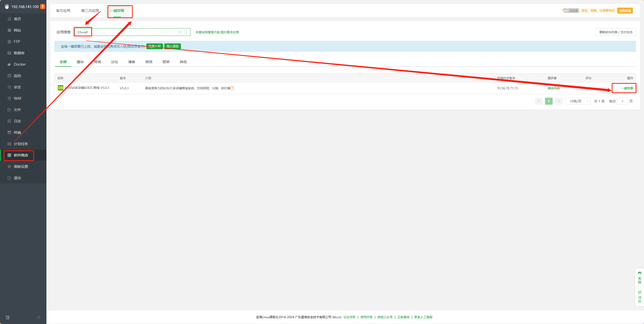Click the 应用搜索 input field

pyautogui.click(x=132, y=32)
